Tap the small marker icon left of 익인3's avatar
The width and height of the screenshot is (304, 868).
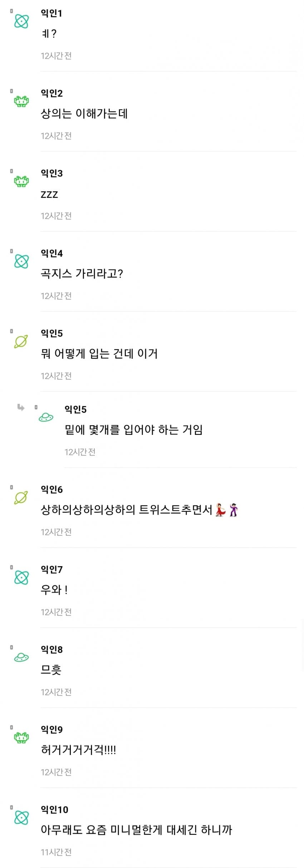tap(11, 171)
